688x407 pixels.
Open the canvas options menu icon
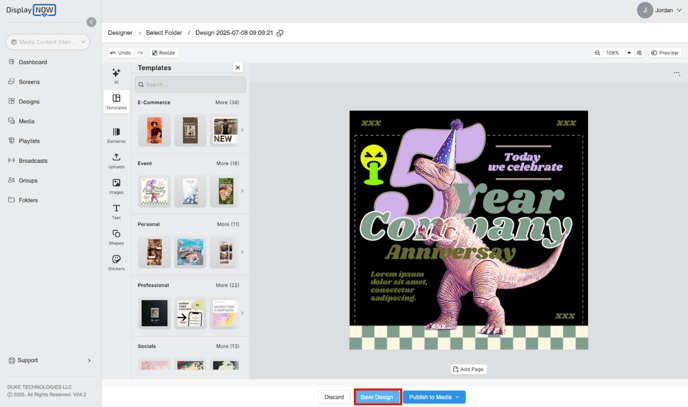coord(677,73)
